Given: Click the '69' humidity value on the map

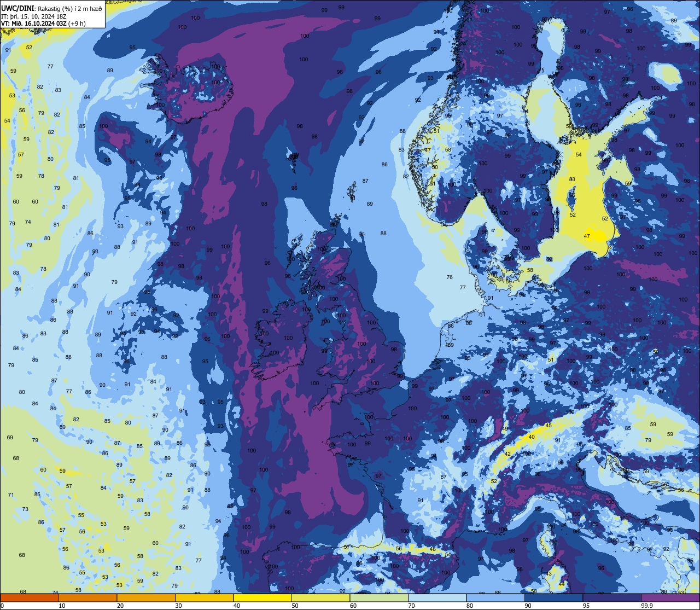Looking at the screenshot, I should (10, 438).
